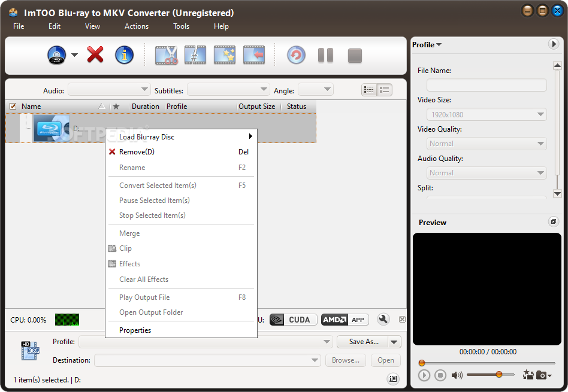Open the Edit menu

point(55,26)
